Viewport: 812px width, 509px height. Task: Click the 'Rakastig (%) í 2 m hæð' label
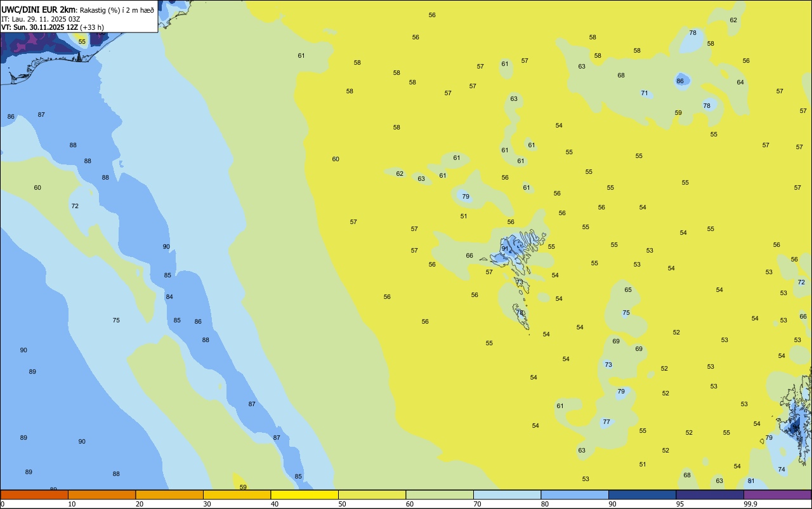pyautogui.click(x=117, y=10)
